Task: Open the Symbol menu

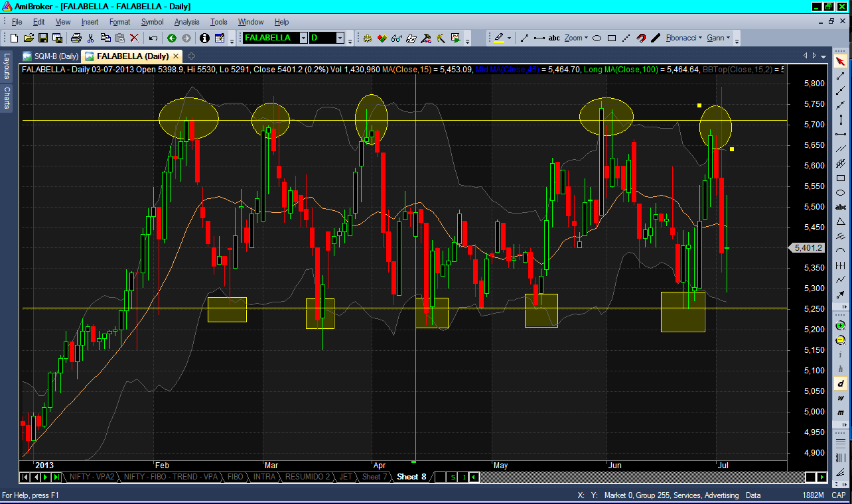Action: pyautogui.click(x=152, y=22)
